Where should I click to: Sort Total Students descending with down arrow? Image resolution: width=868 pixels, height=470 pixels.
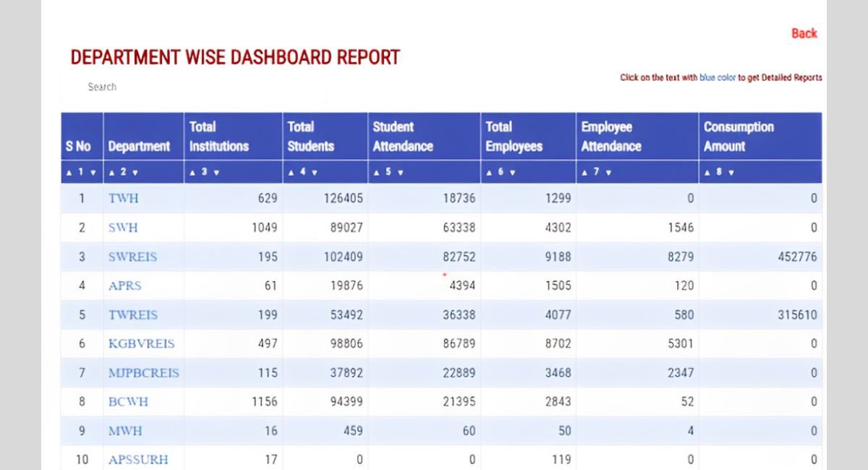[x=315, y=173]
